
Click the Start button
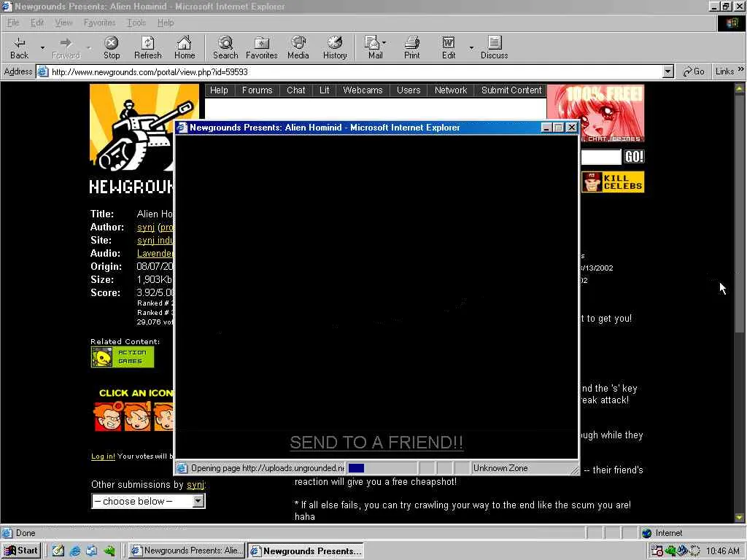tap(21, 551)
